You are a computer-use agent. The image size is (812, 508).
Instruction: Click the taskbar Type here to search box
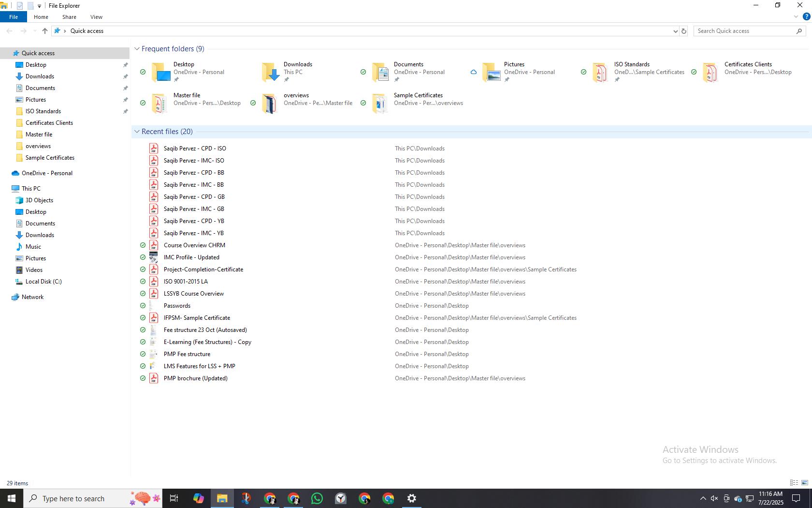pos(93,498)
